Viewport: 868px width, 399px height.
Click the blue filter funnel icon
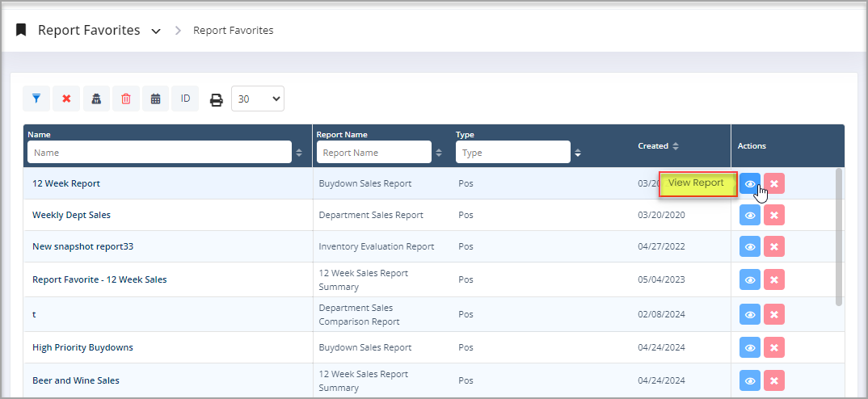click(x=36, y=99)
